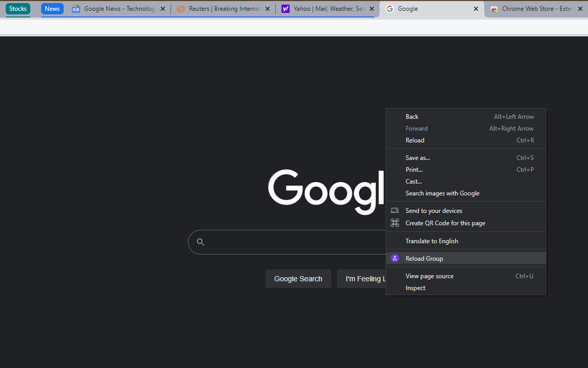
Task: Choose Inspect from the context menu
Action: click(x=415, y=287)
